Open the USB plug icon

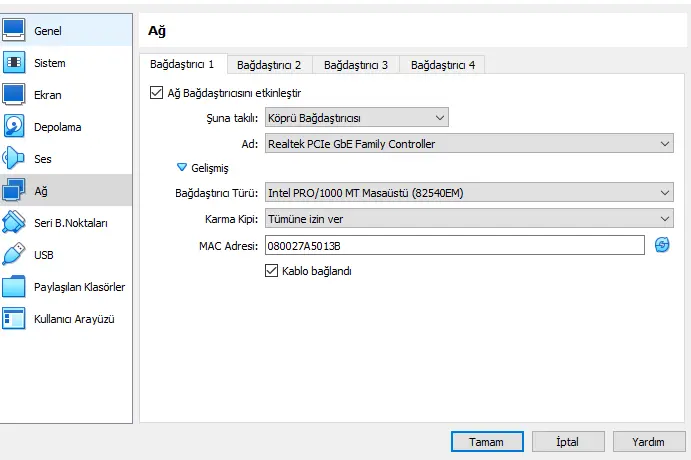pyautogui.click(x=14, y=254)
